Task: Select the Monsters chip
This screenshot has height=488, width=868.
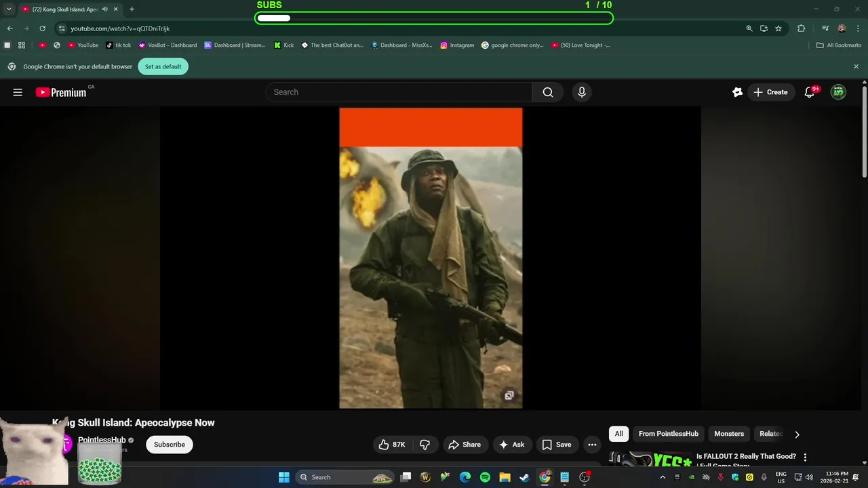Action: click(x=729, y=434)
